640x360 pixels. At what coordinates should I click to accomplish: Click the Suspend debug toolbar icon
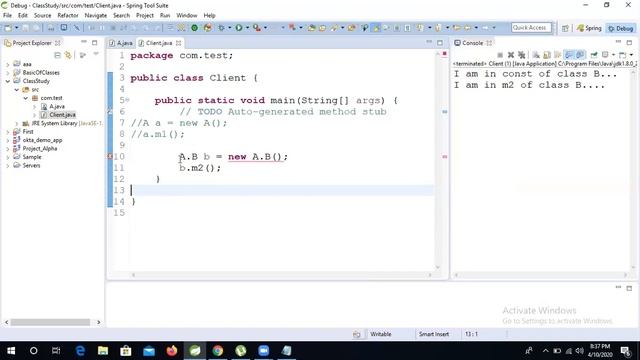(x=102, y=28)
